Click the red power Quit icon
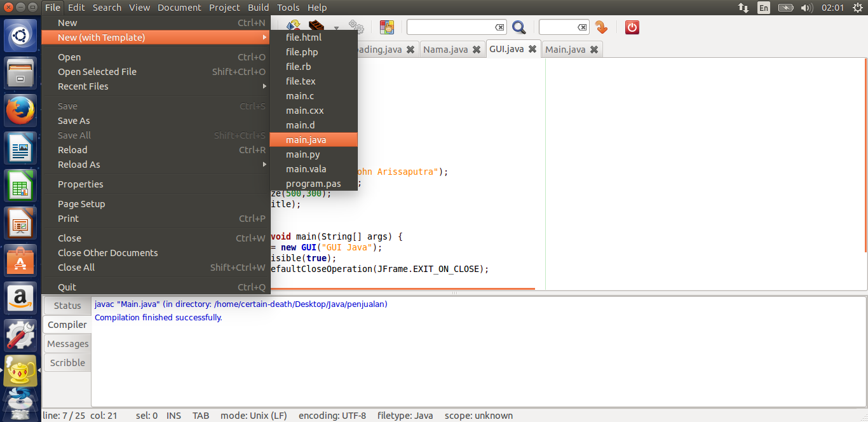 pos(632,27)
